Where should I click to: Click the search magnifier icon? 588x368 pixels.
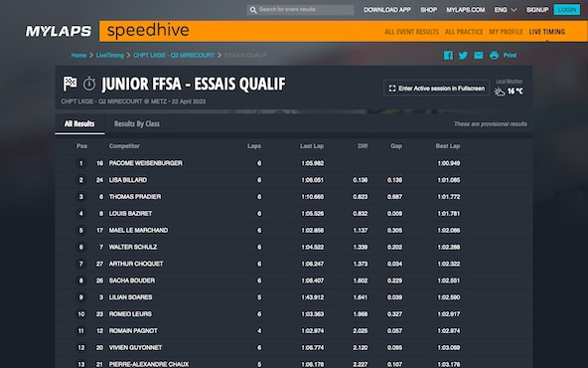[253, 10]
